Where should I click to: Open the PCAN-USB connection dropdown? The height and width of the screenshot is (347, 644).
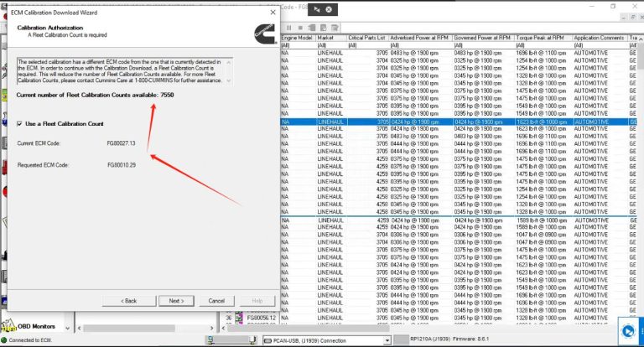[387, 340]
